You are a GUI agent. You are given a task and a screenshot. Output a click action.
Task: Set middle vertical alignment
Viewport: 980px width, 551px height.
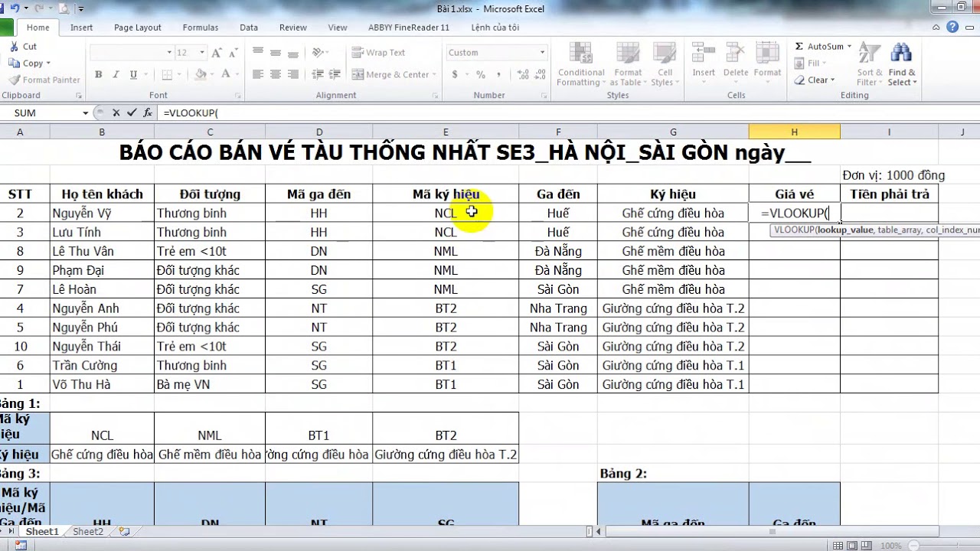[276, 53]
